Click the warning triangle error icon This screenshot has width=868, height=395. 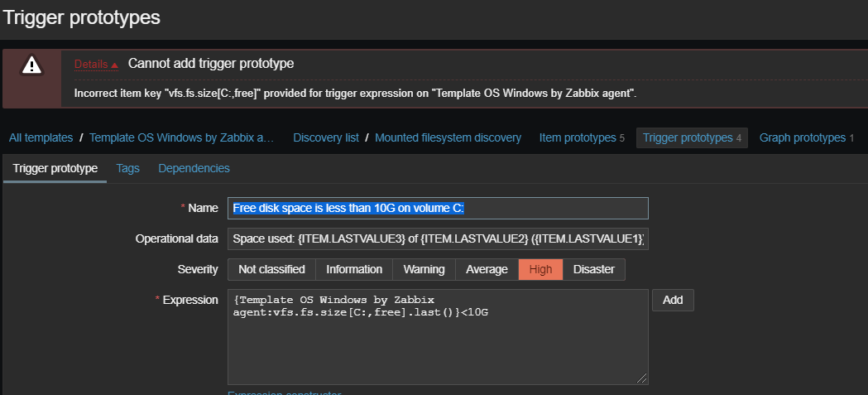31,65
